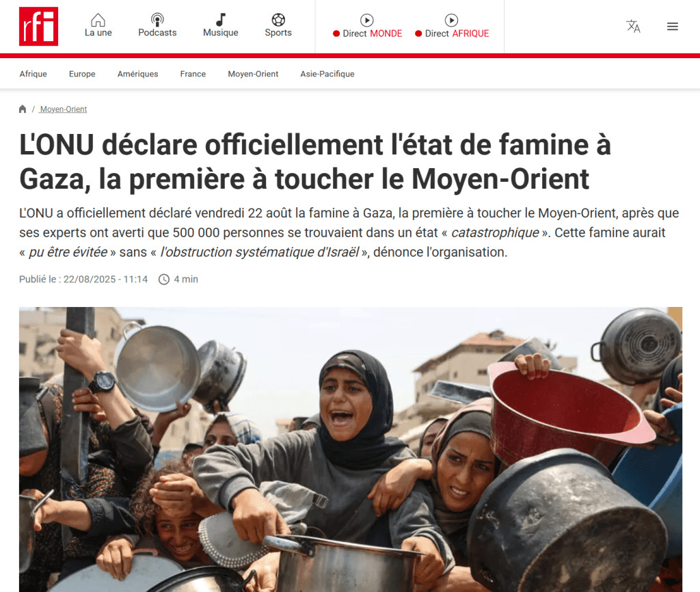Click the 4 min reading time clock icon
Viewport: 700px width, 592px height.
[x=164, y=280]
